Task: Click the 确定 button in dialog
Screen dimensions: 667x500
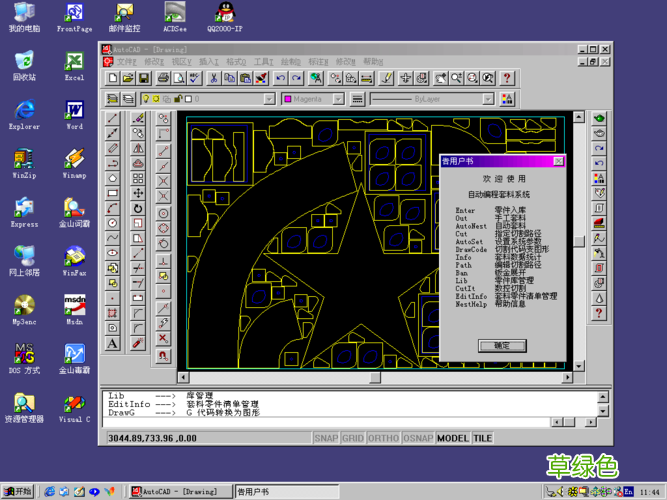Action: (x=502, y=345)
